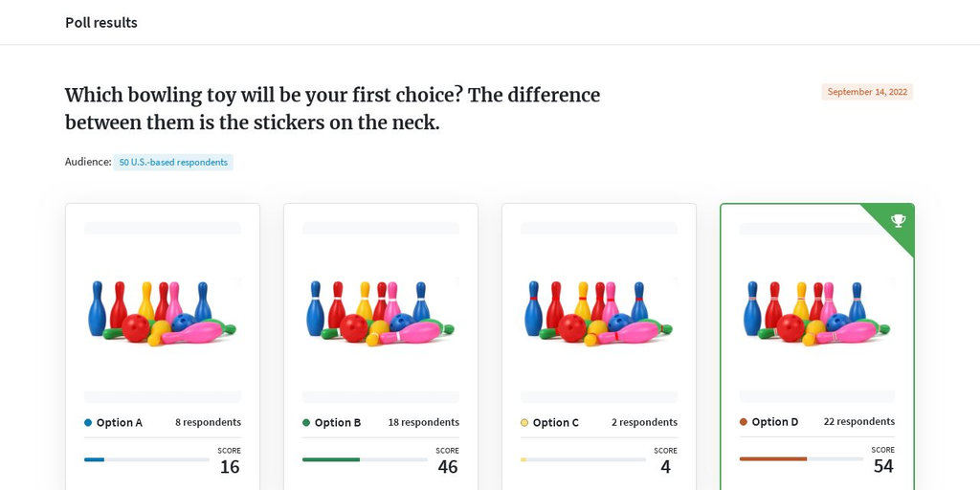
Task: Click the Option A score progress bar
Action: click(146, 459)
